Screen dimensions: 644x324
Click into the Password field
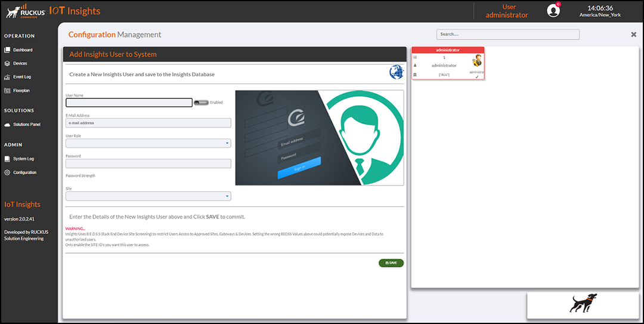[x=148, y=163]
